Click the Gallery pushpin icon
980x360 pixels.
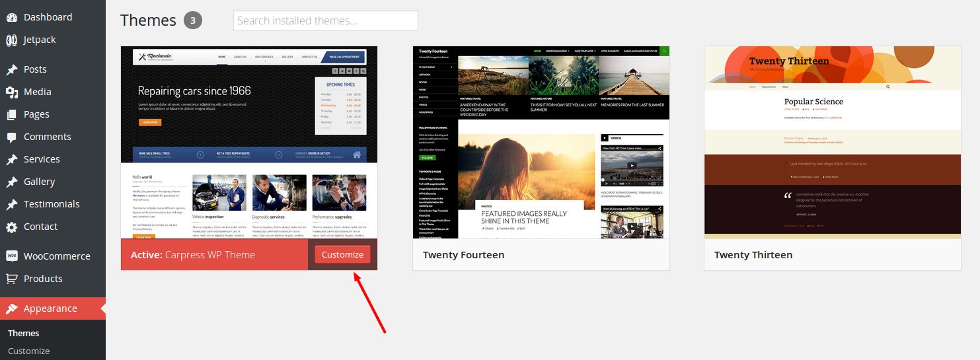tap(12, 182)
